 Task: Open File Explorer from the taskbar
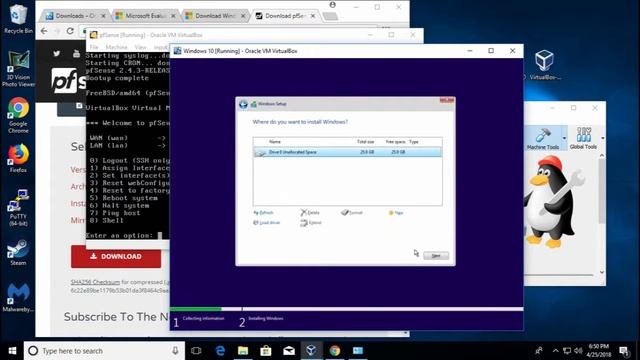(x=243, y=351)
